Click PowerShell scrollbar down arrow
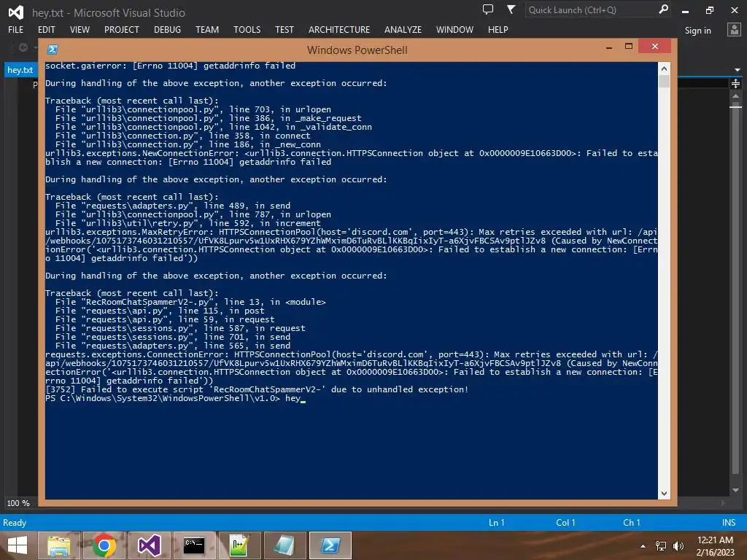Screen dimensions: 747x560 (664, 494)
